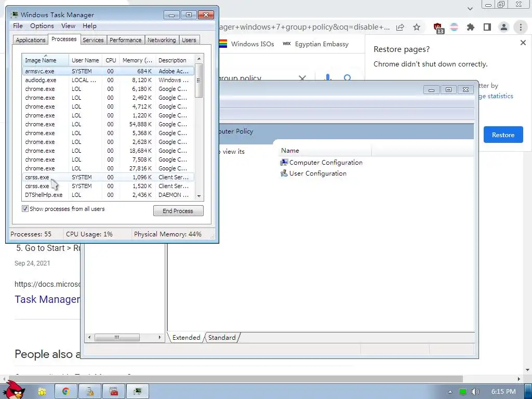Open the Task Manager search result link
532x399 pixels.
[47, 299]
